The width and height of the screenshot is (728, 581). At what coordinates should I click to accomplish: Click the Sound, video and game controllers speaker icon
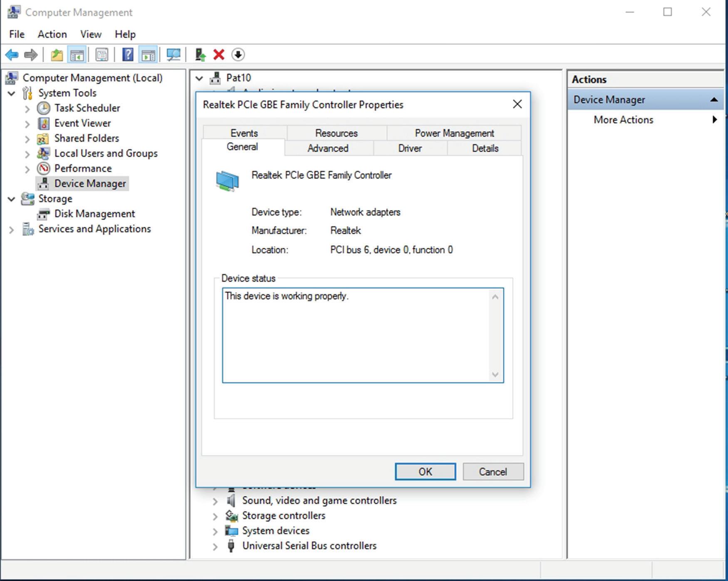[231, 500]
